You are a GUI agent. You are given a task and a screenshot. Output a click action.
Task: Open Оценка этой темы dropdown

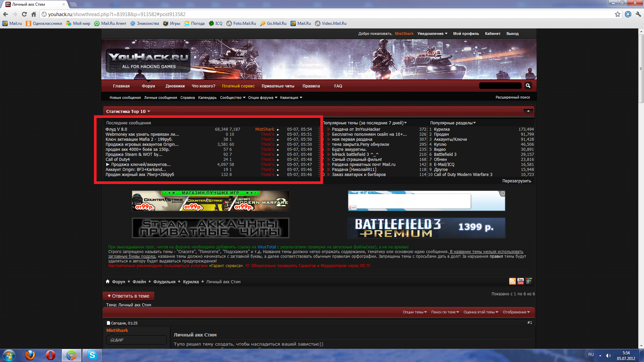coord(481,312)
